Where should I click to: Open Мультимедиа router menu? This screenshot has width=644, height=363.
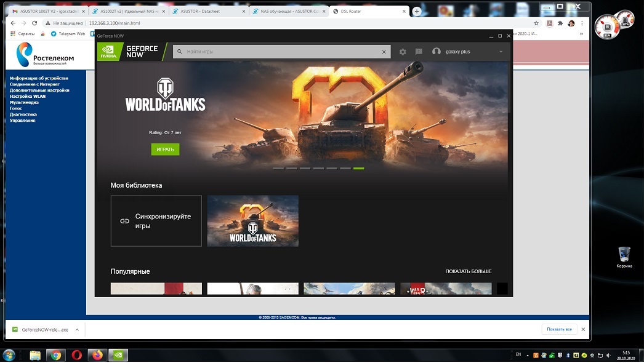(x=24, y=102)
